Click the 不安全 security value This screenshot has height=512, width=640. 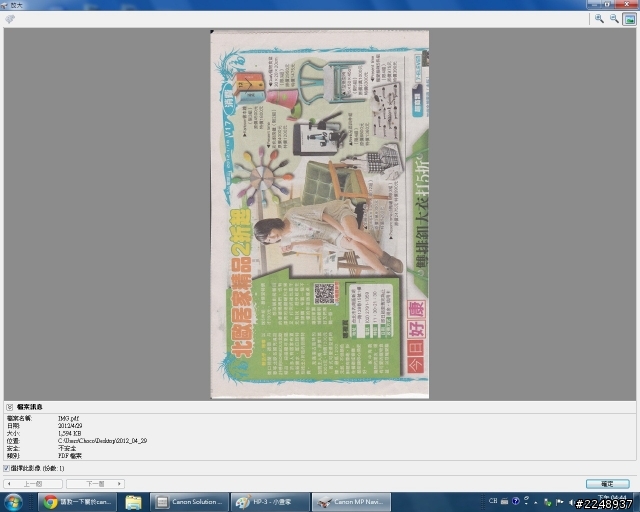(67, 448)
